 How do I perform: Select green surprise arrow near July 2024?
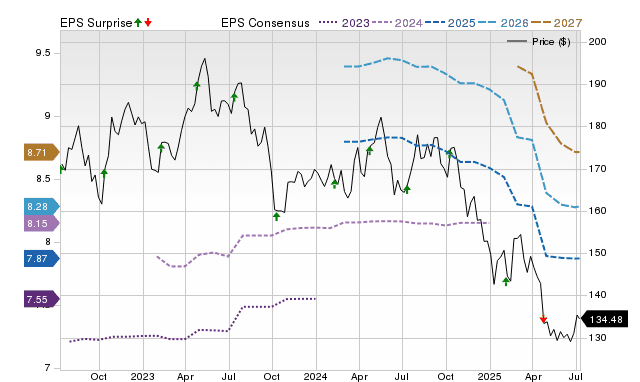[407, 189]
